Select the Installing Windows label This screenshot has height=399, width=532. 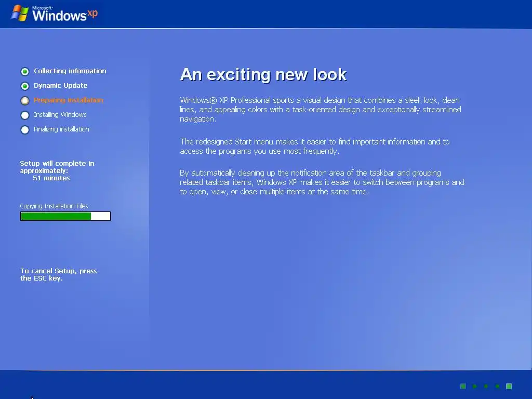60,115
